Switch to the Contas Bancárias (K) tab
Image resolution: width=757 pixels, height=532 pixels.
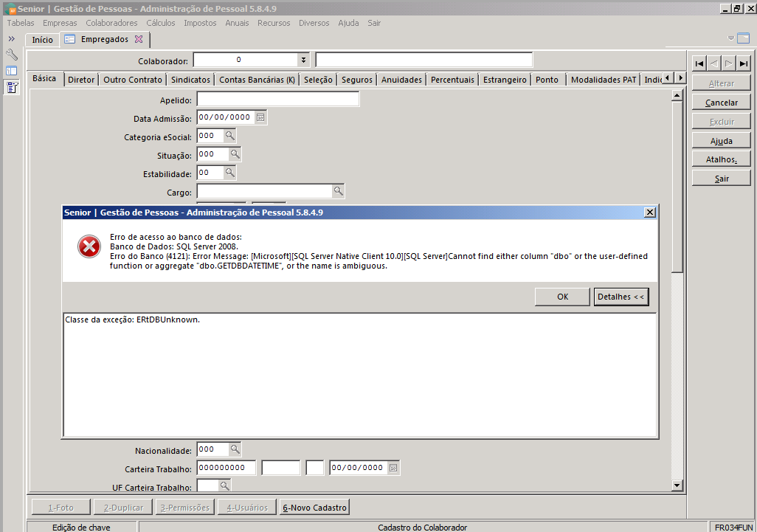[257, 80]
